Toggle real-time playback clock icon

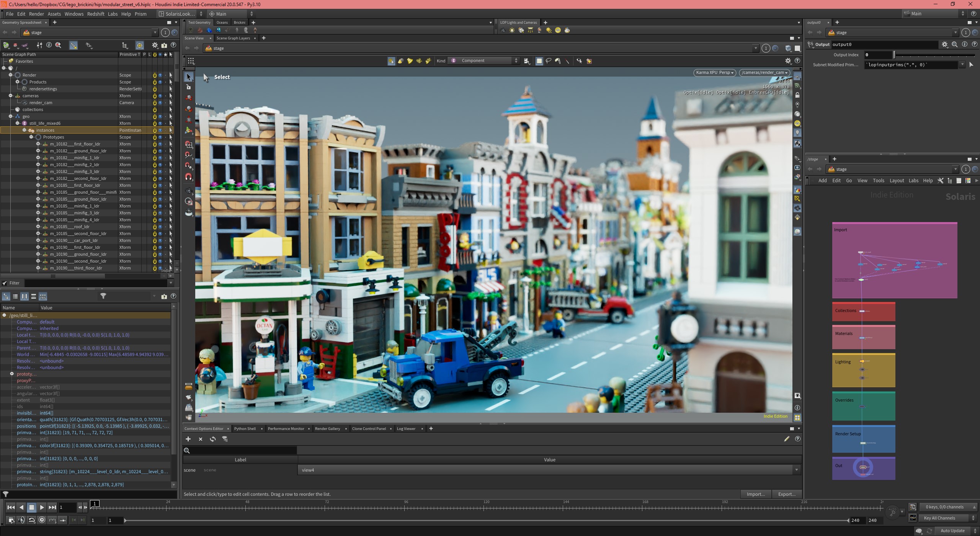[x=42, y=520]
